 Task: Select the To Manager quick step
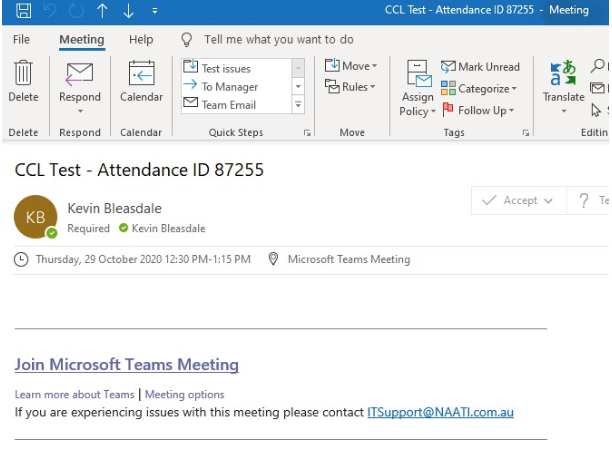pos(230,87)
